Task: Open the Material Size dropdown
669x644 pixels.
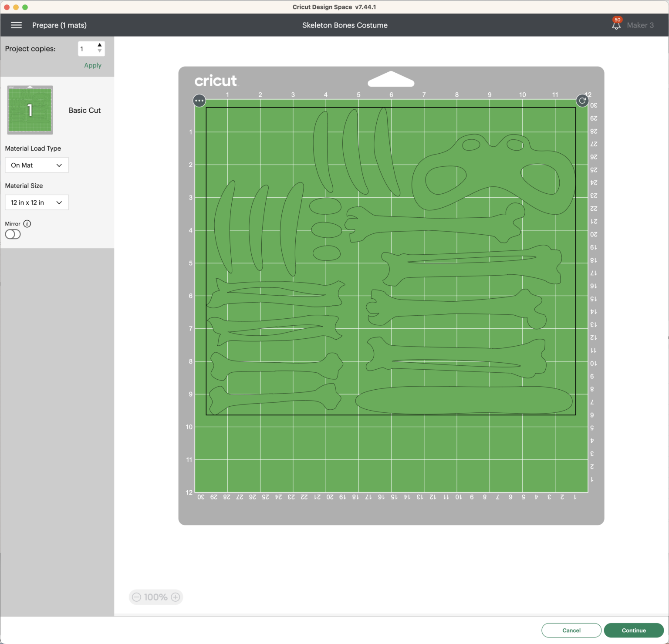Action: pos(37,202)
